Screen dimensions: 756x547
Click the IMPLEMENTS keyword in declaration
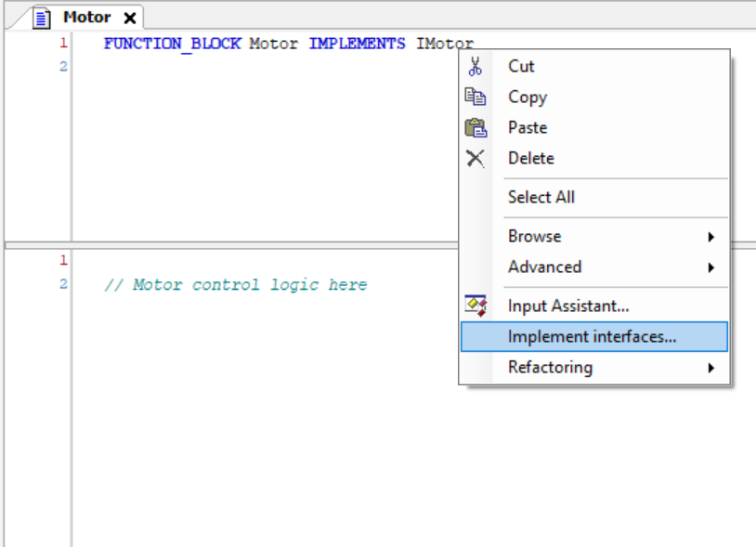tap(358, 44)
